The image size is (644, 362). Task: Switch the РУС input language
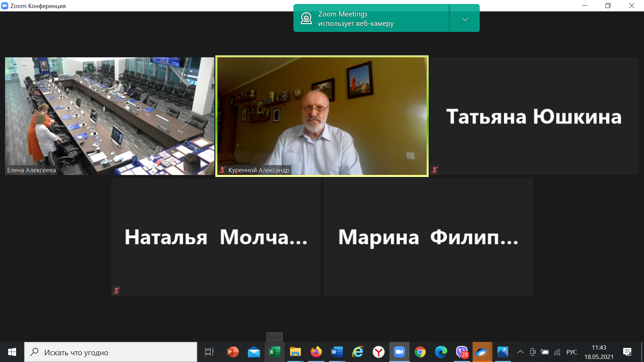572,352
